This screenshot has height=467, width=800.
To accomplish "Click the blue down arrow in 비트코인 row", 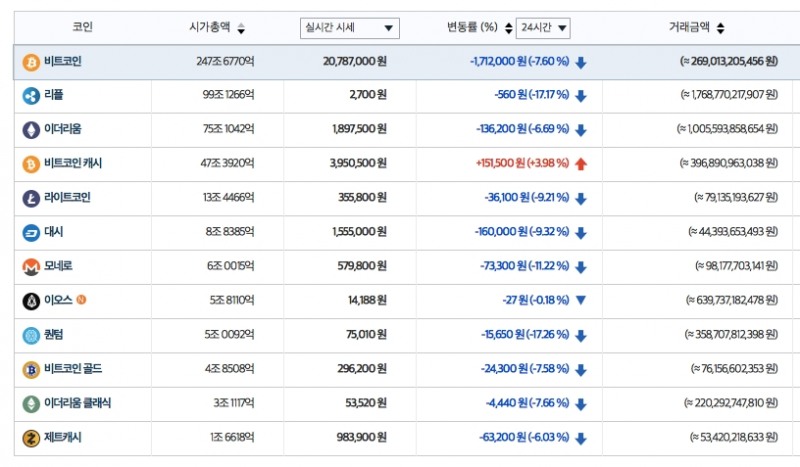I will tap(581, 62).
